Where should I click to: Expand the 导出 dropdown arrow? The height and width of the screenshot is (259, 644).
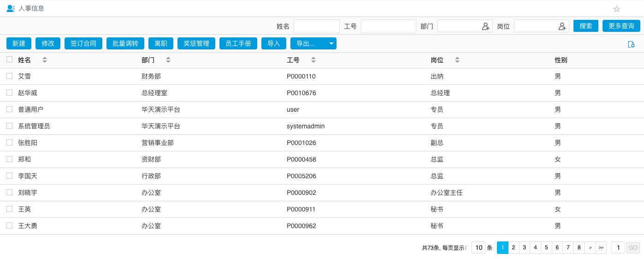(x=331, y=43)
